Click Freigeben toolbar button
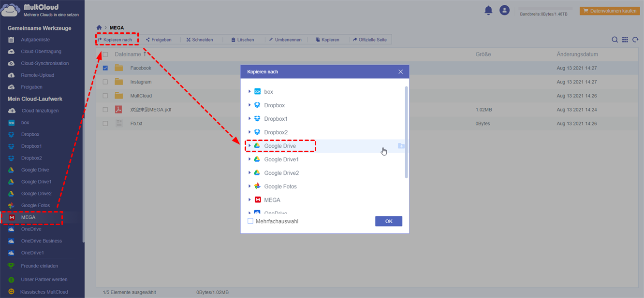644x298 pixels. click(x=159, y=40)
